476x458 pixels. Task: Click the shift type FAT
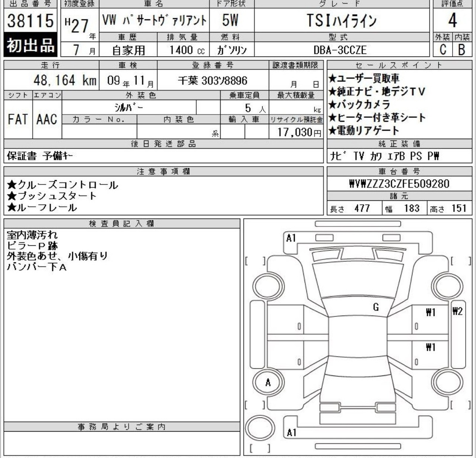(18, 119)
